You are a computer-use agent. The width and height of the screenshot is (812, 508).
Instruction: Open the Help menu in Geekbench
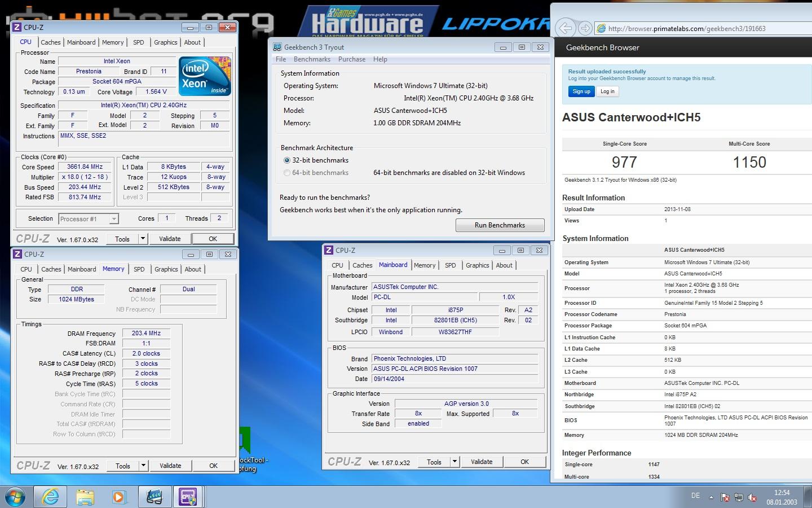tap(380, 59)
